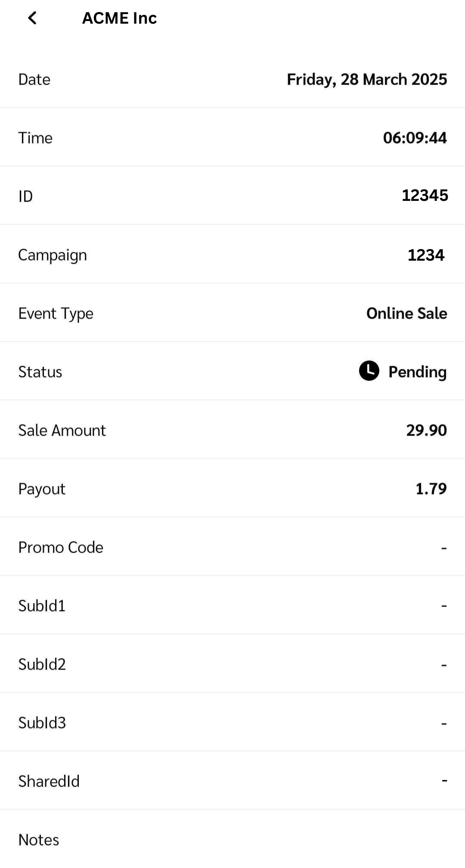Click the Status row label

[x=40, y=372]
